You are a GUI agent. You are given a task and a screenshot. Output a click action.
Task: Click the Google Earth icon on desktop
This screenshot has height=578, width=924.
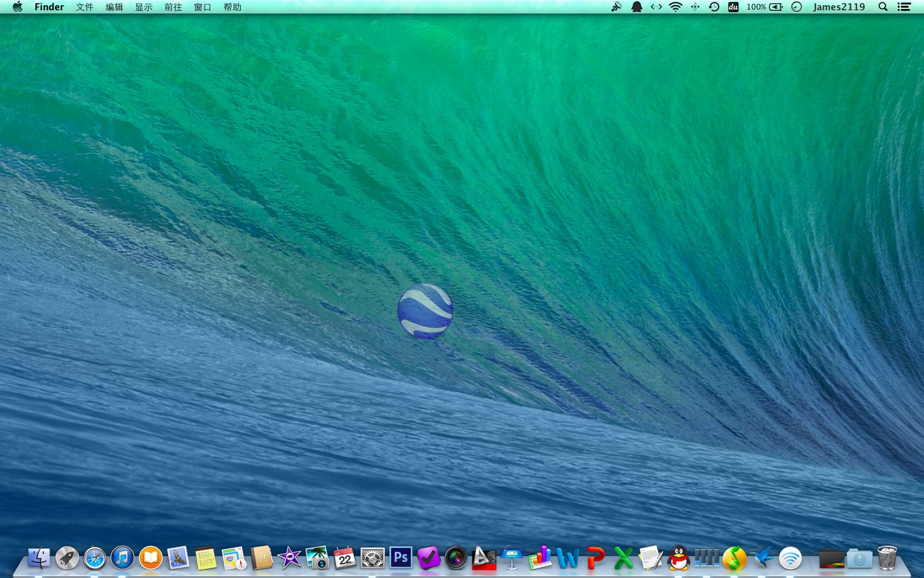(x=425, y=311)
